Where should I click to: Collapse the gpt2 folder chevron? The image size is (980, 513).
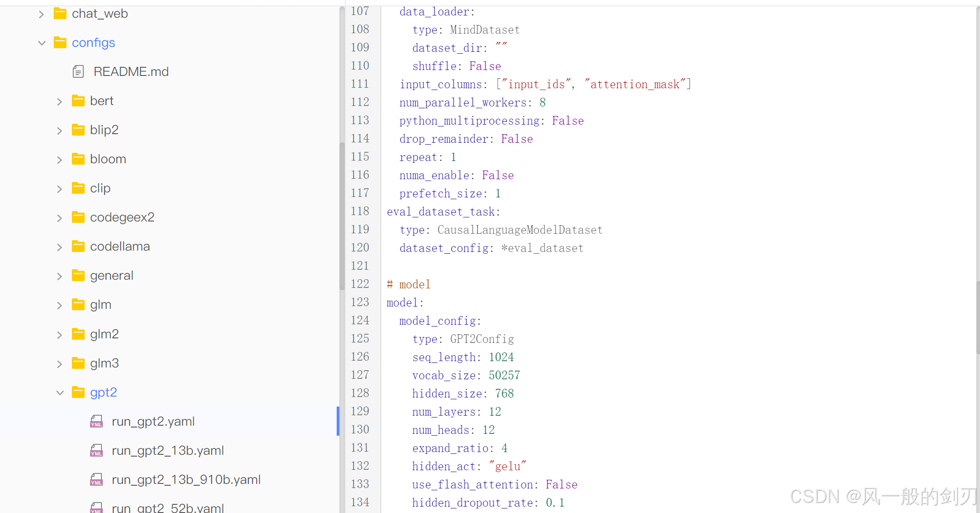coord(60,392)
